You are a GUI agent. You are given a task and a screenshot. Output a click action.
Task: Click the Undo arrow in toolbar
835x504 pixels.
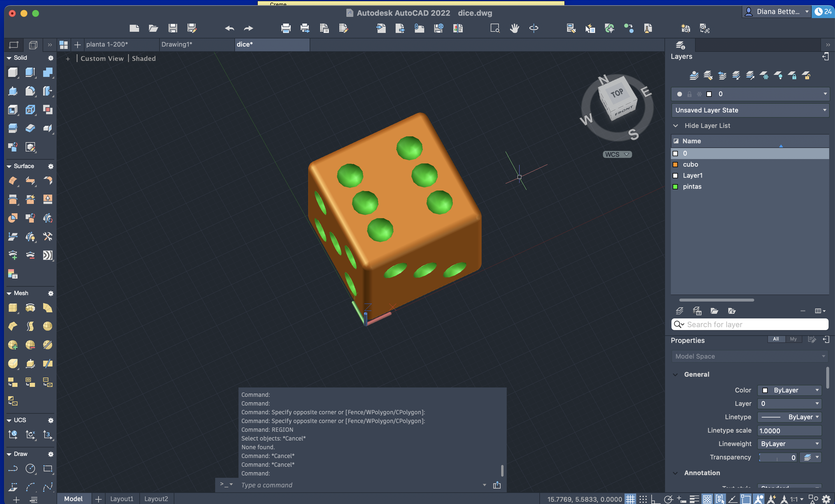[229, 29]
